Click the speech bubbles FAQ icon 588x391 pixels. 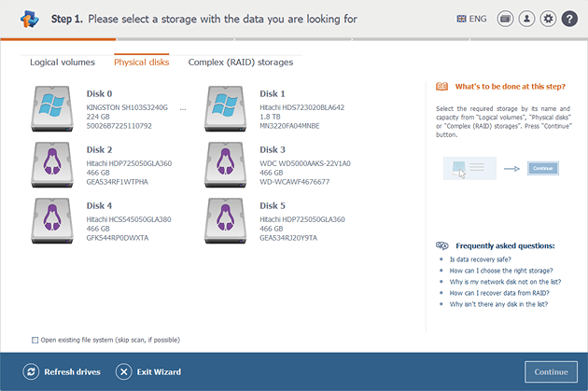pyautogui.click(x=442, y=245)
